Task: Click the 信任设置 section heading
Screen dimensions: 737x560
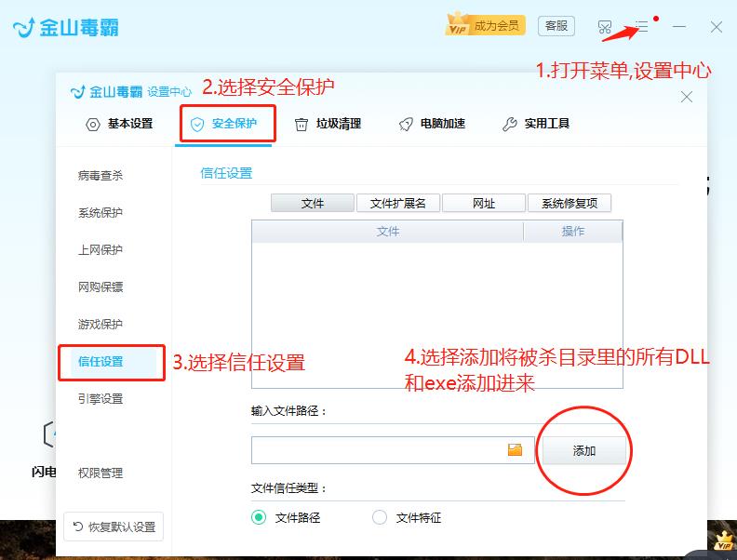Action: (226, 173)
